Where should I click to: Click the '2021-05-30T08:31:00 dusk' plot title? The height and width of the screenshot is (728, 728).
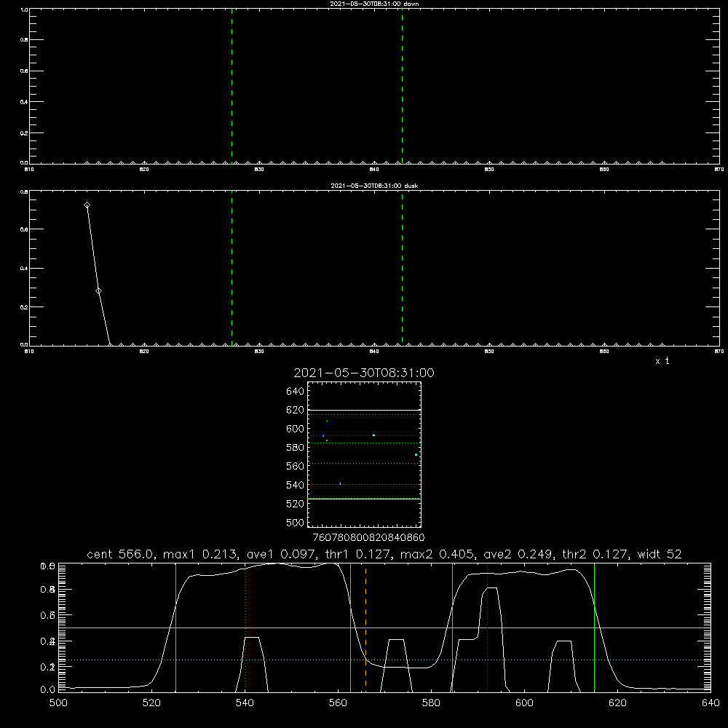pos(374,186)
